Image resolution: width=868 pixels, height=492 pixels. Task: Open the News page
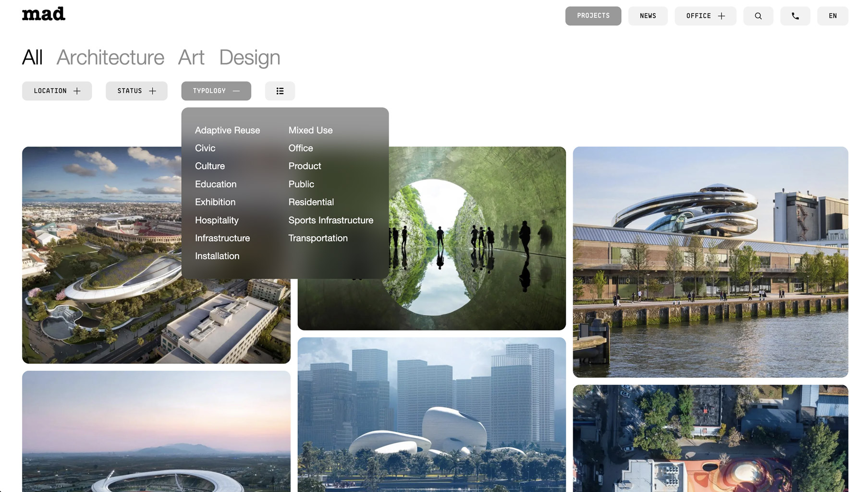(647, 16)
